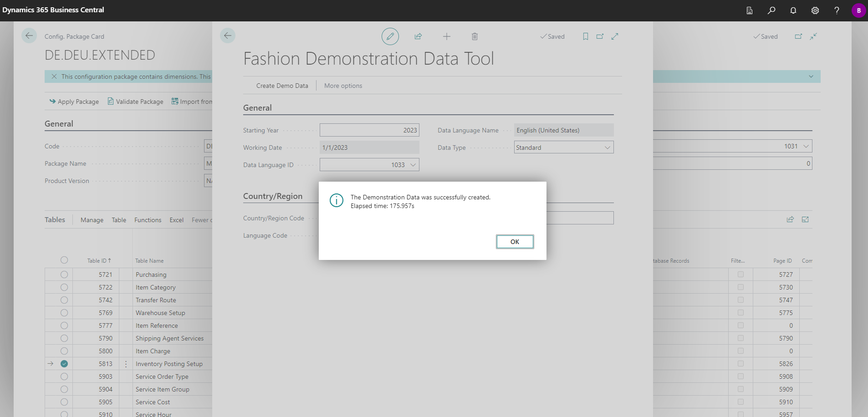Click the Share page icon
This screenshot has height=417, width=868.
[x=418, y=36]
